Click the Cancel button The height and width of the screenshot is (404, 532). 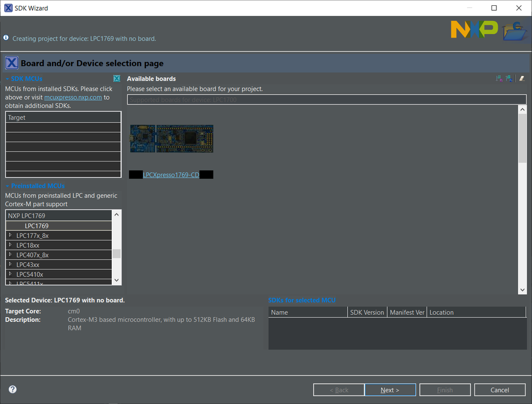pyautogui.click(x=500, y=390)
